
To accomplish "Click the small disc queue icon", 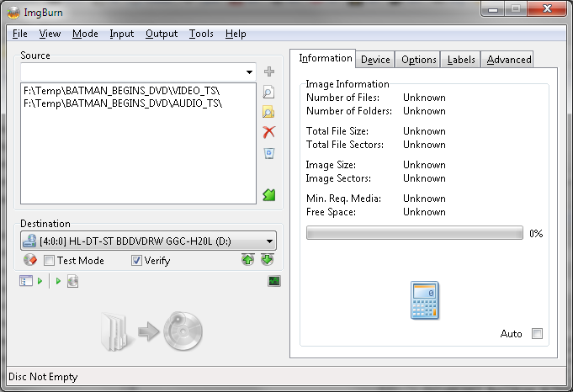I will pyautogui.click(x=72, y=281).
